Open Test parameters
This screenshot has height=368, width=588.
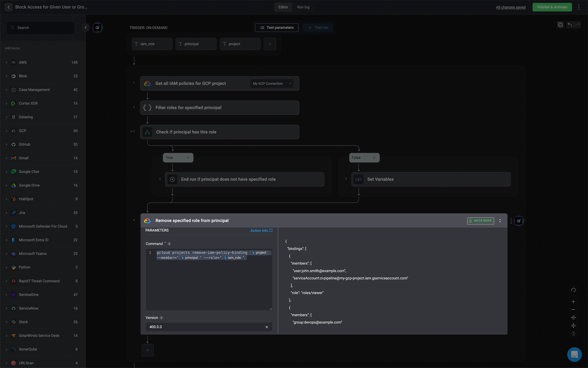[x=277, y=28]
